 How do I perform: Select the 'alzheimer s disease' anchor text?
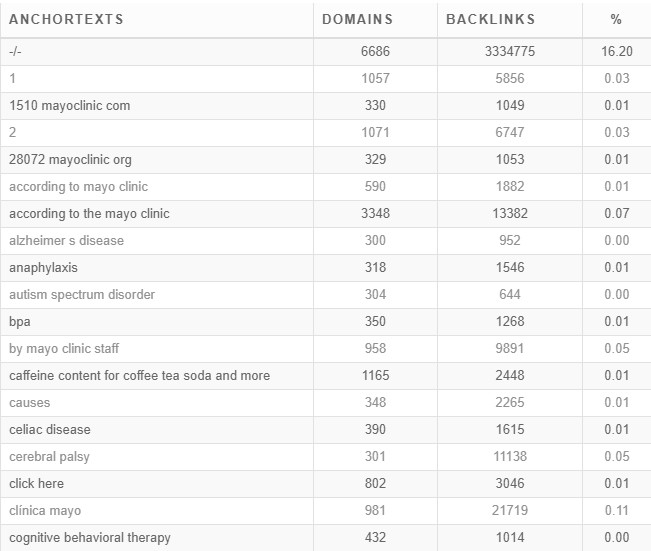[66, 240]
